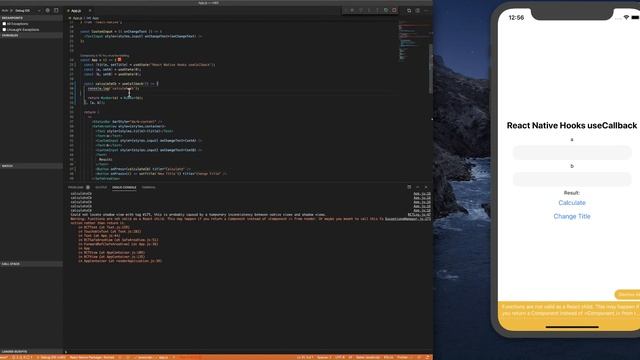Screen dimensions: 640x360
Task: Tap the Dismiss All button on the warning
Action: coord(627,295)
